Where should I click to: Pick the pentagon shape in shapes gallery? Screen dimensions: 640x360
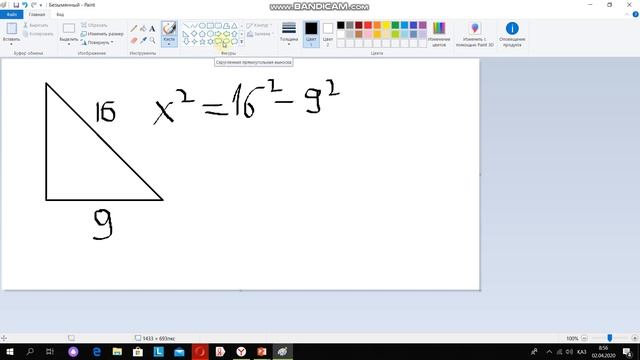click(x=202, y=33)
